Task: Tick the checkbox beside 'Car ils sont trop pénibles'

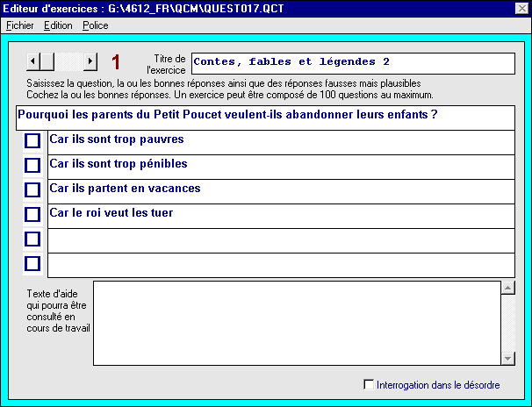Action: [x=32, y=165]
